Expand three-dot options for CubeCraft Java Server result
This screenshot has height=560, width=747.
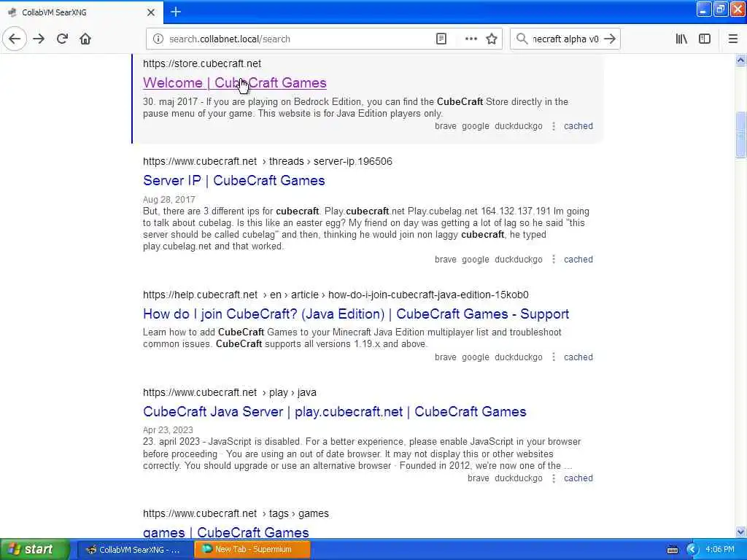[x=553, y=478]
